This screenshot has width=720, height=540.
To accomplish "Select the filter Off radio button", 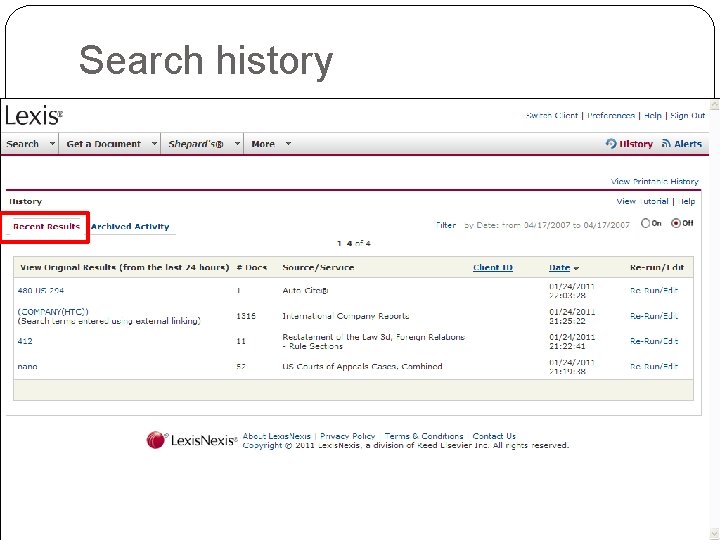I will (x=675, y=223).
